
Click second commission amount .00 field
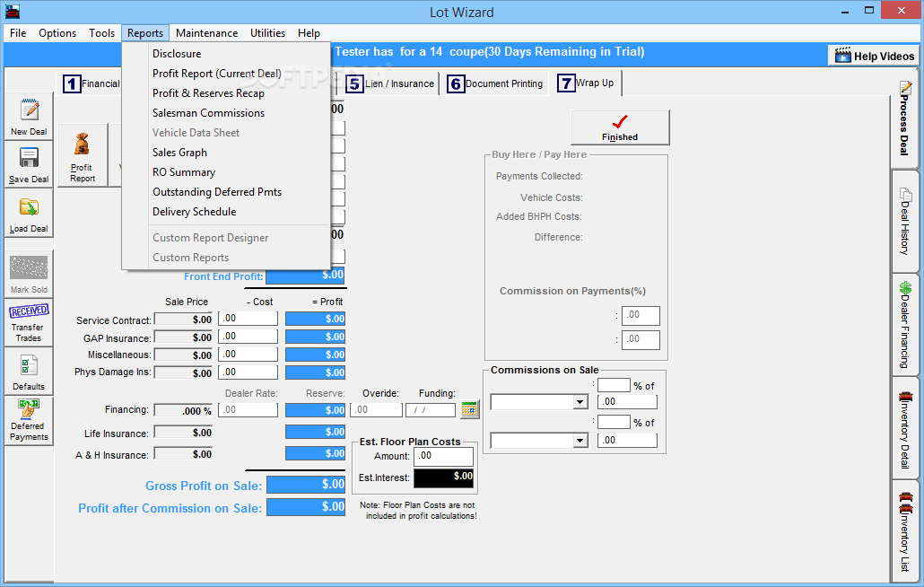[x=627, y=440]
